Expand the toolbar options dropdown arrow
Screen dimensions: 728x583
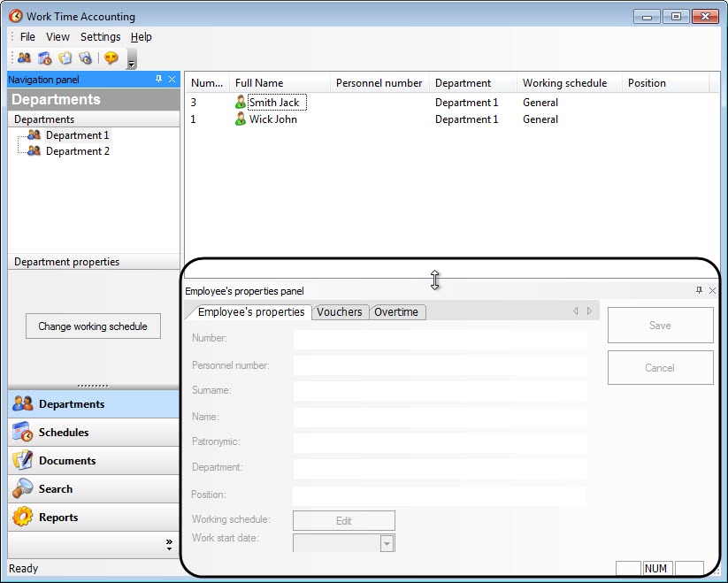[132, 61]
